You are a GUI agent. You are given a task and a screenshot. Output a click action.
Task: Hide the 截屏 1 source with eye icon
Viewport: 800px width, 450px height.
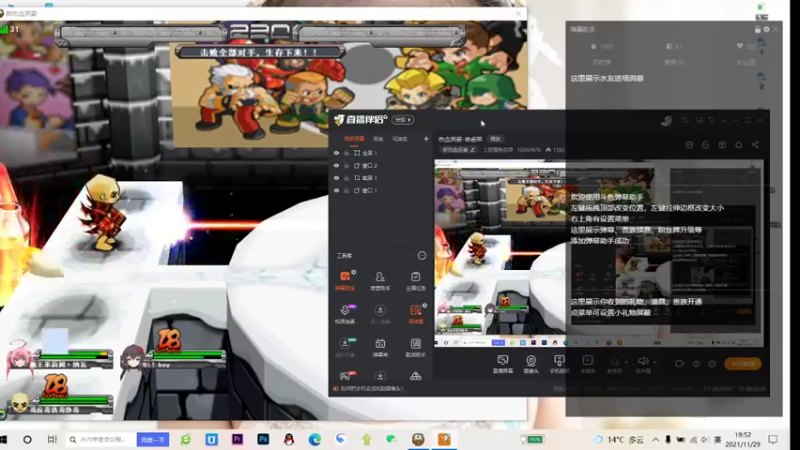(336, 178)
